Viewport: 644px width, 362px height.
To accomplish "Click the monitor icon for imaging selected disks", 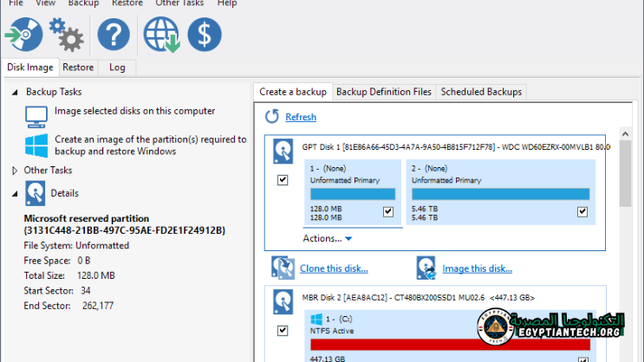I will pos(36,114).
